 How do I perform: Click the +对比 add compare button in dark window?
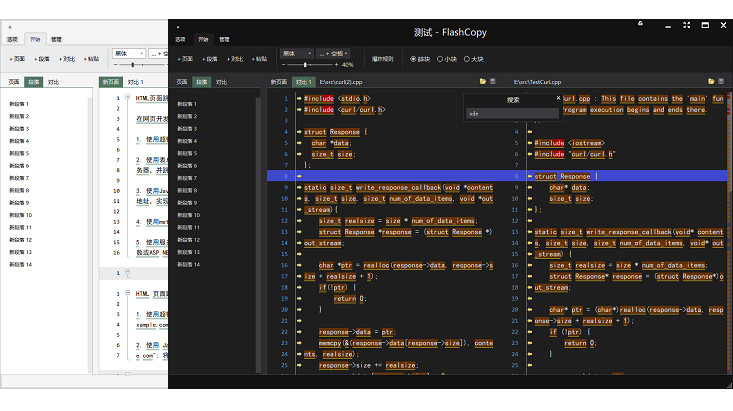pyautogui.click(x=236, y=59)
